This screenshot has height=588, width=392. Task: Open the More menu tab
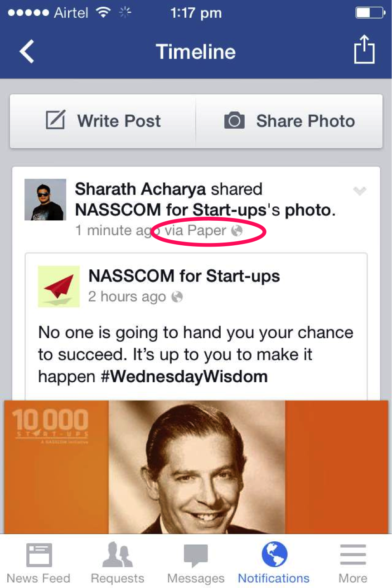[x=353, y=563]
